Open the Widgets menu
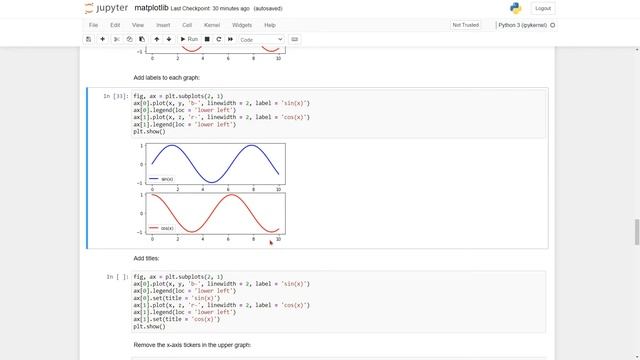The height and width of the screenshot is (360, 640). tap(242, 25)
